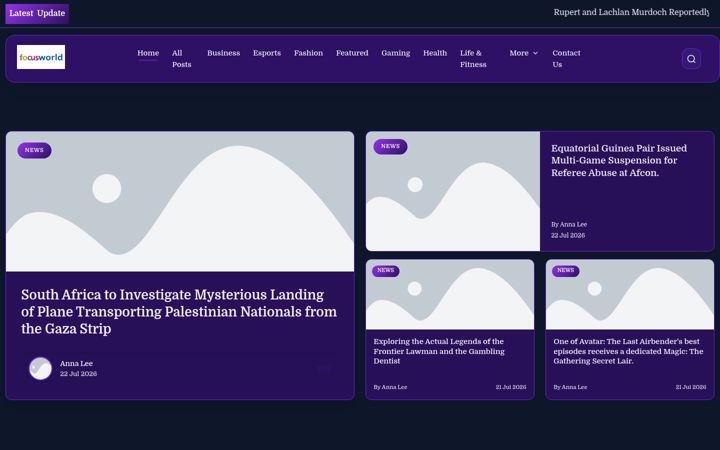Click the focusworld logo
720x450 pixels.
(41, 57)
